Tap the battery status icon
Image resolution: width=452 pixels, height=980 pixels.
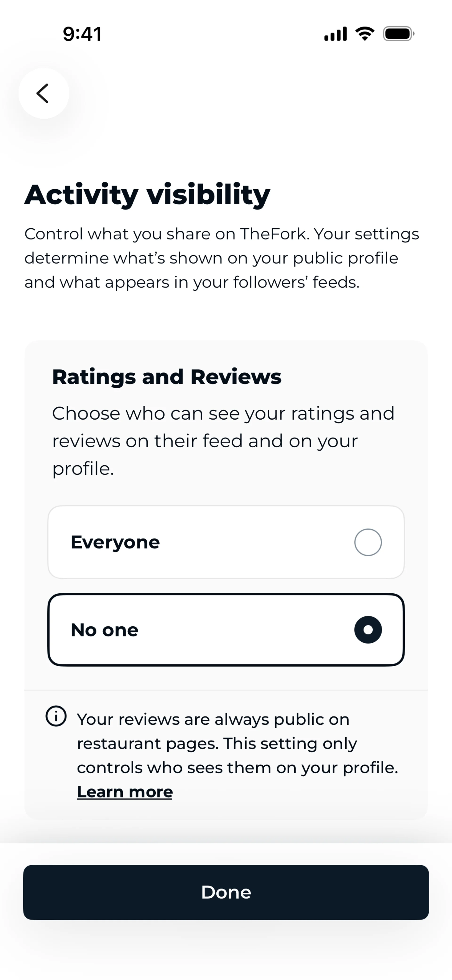click(398, 34)
